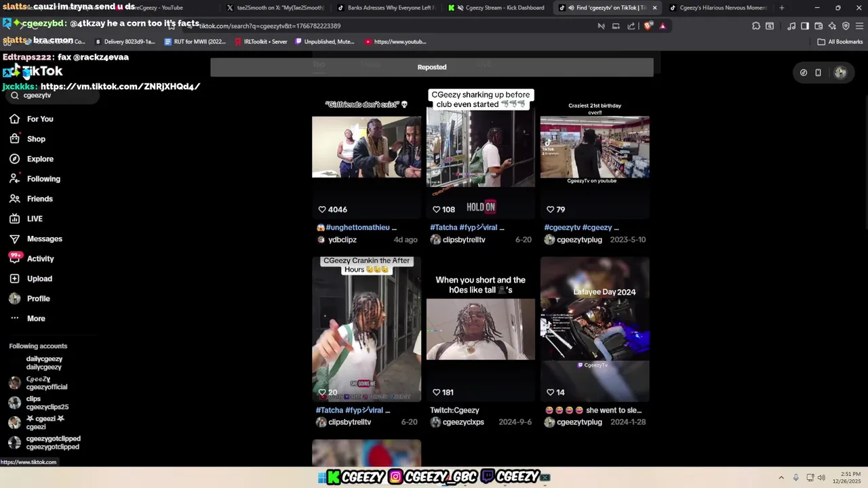
Task: Open the dailycgeezy following account
Action: 44,363
